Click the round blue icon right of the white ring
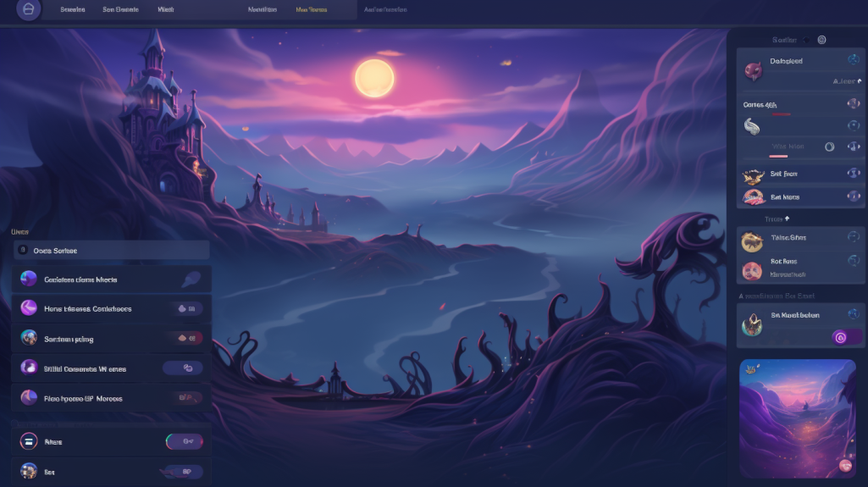 (853, 147)
